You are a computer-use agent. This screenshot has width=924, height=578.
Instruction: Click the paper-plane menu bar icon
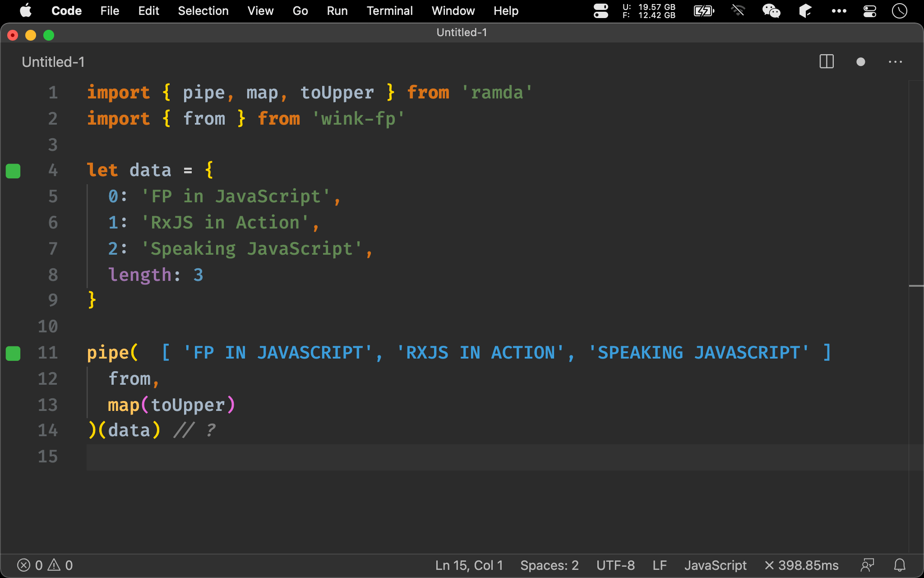pyautogui.click(x=805, y=11)
